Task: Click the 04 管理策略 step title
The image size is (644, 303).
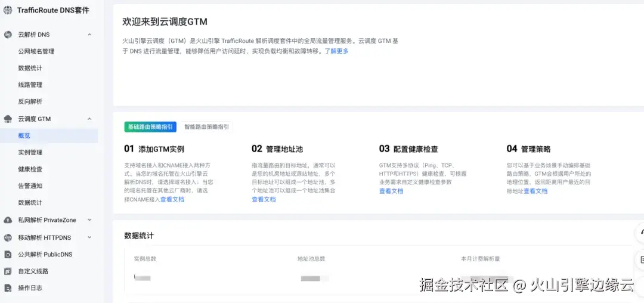Action: (528, 149)
